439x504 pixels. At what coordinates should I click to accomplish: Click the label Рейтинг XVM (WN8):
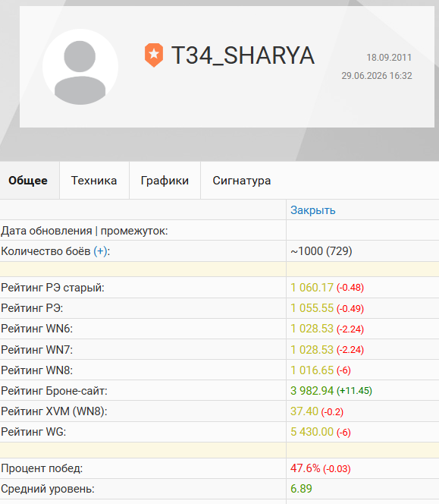[54, 411]
